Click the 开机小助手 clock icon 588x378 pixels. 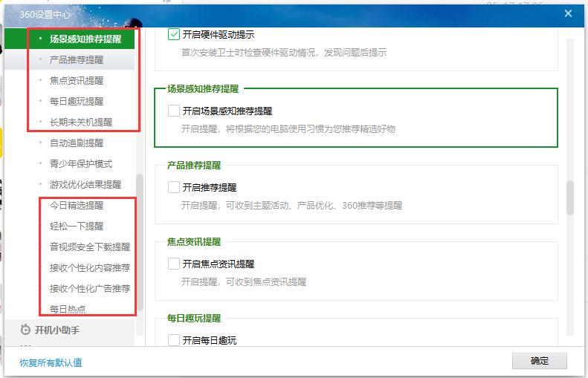(25, 330)
